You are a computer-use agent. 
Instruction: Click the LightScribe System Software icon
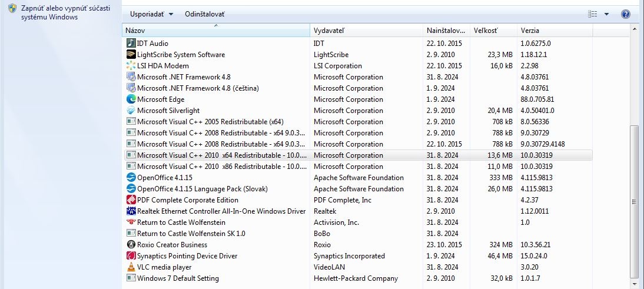(x=131, y=55)
